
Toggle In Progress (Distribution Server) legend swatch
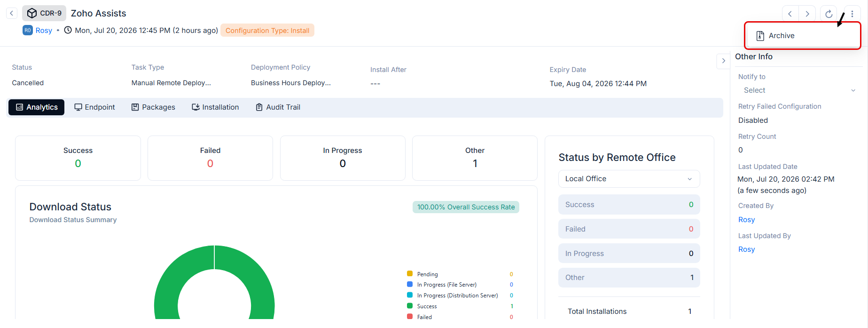click(x=410, y=295)
